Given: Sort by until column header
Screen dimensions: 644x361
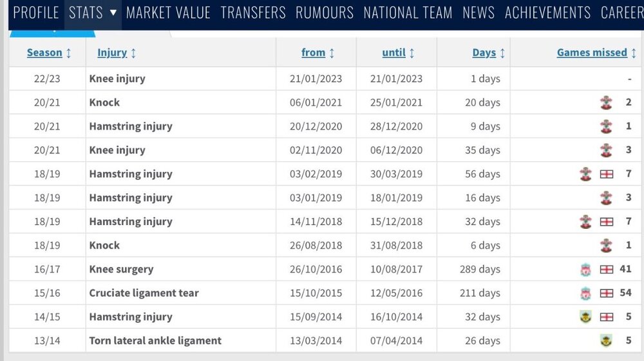Looking at the screenshot, I should pyautogui.click(x=394, y=53).
